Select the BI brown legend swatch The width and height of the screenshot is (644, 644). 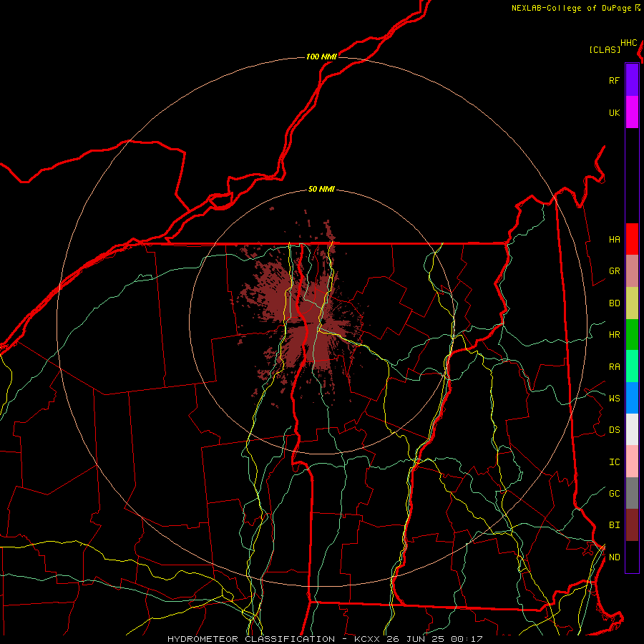pyautogui.click(x=632, y=525)
